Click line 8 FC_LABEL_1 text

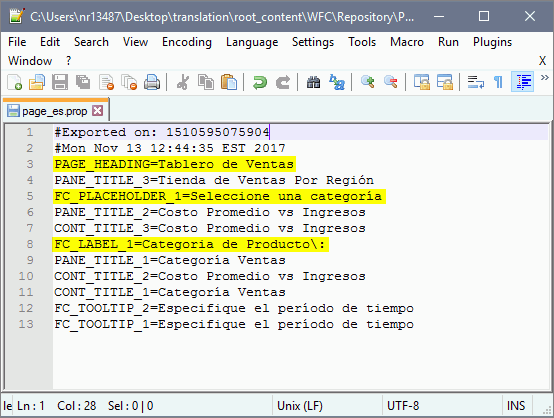point(190,244)
